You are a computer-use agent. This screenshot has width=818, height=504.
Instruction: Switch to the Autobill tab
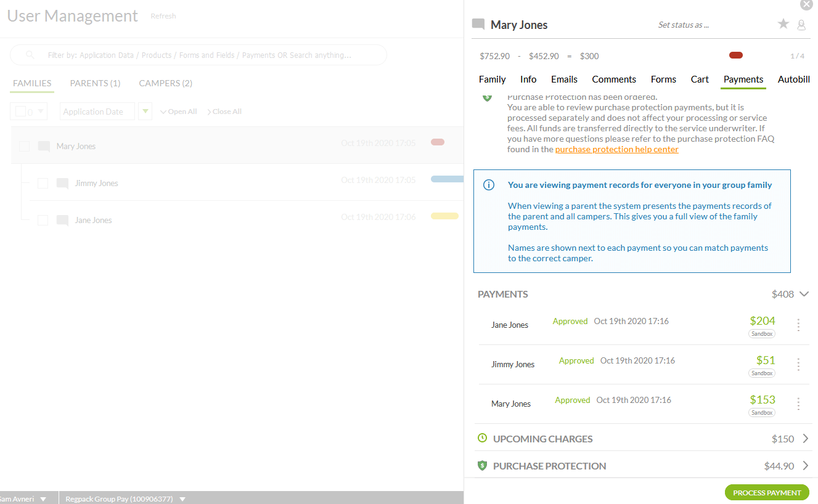coord(793,79)
